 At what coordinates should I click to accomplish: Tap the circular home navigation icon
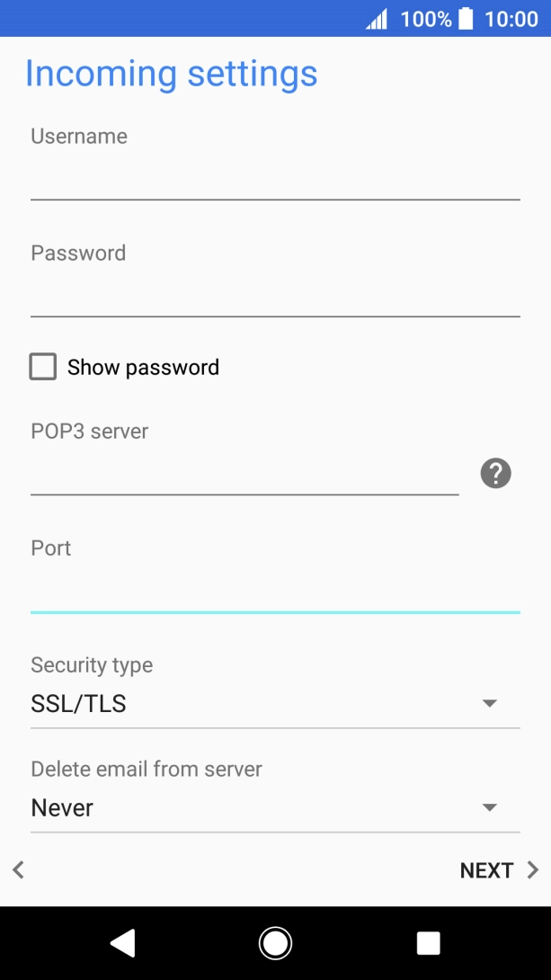tap(275, 942)
